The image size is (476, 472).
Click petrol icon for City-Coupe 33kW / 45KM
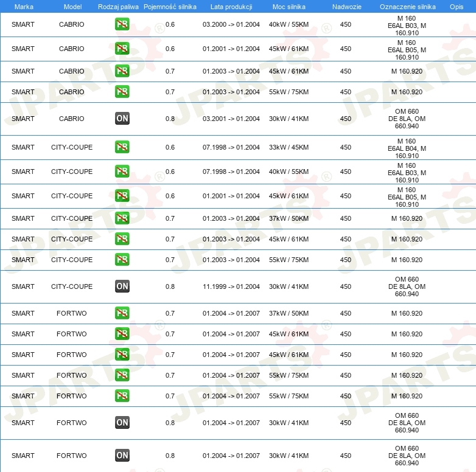tap(122, 147)
